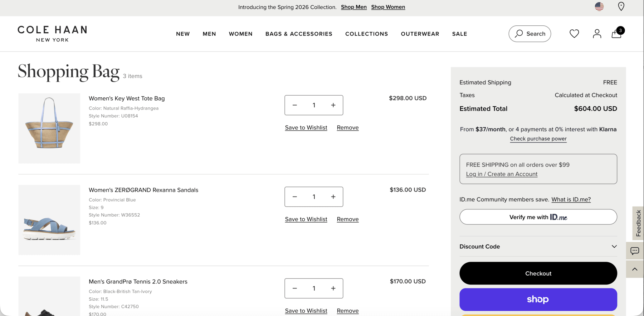Screen dimensions: 644x316
Task: Open the store locator pin icon
Action: click(x=621, y=6)
